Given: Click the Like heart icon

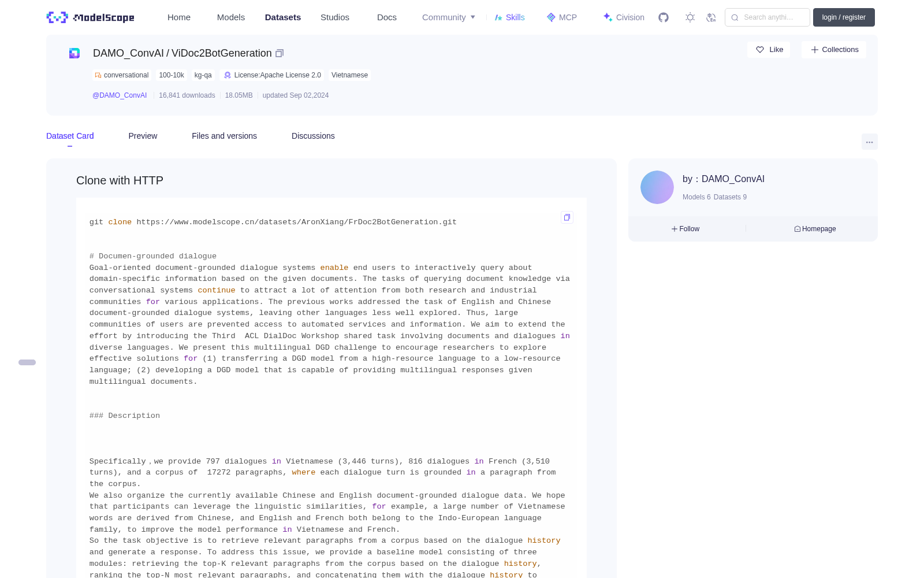Looking at the screenshot, I should (x=760, y=50).
